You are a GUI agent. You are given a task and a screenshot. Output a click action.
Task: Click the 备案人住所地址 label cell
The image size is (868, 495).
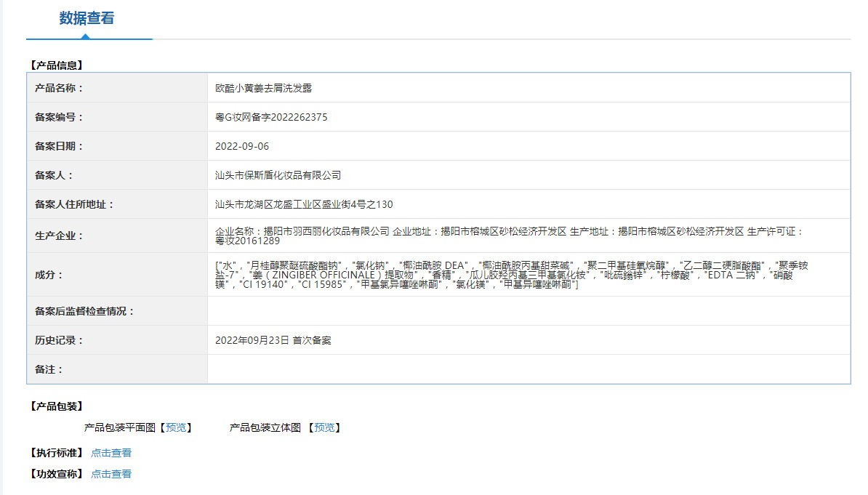point(117,204)
